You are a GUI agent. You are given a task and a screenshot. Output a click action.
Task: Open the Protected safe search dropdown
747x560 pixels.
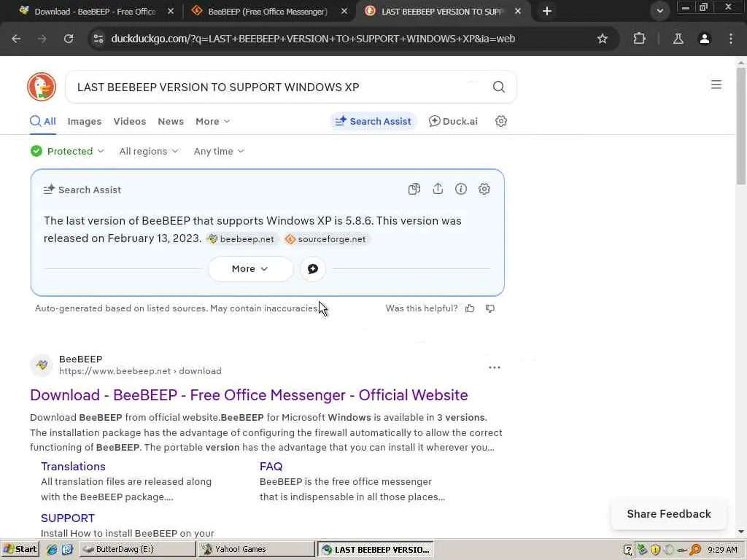[x=67, y=152]
